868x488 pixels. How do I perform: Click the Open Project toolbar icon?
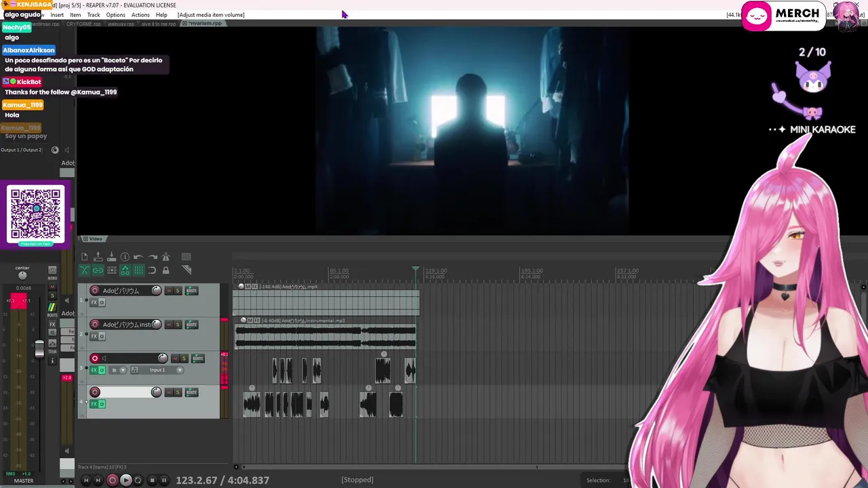(98, 257)
